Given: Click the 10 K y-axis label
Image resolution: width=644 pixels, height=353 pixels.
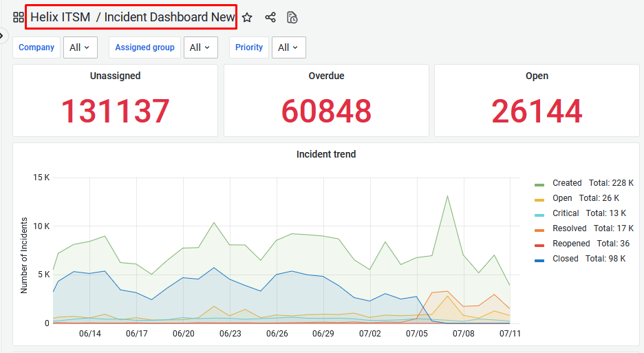Looking at the screenshot, I should pyautogui.click(x=41, y=226).
